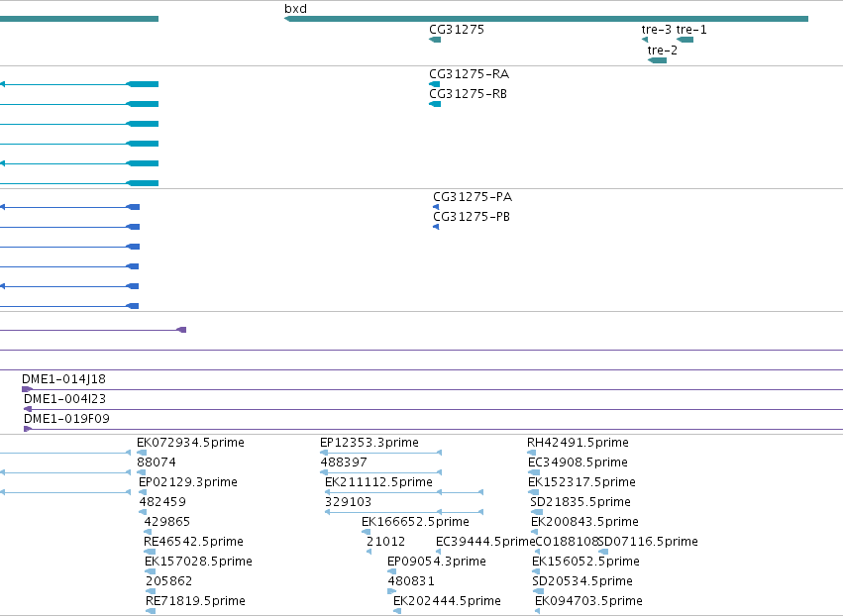Screen dimensions: 843x616
Task: Click protein CG31275-PA label
Action: 473,197
